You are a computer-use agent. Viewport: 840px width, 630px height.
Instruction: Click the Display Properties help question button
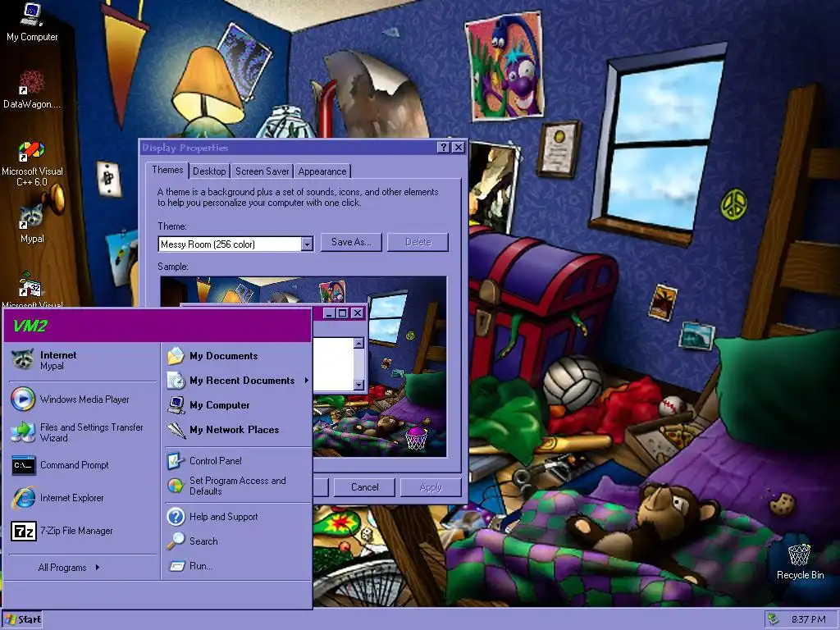pyautogui.click(x=443, y=148)
